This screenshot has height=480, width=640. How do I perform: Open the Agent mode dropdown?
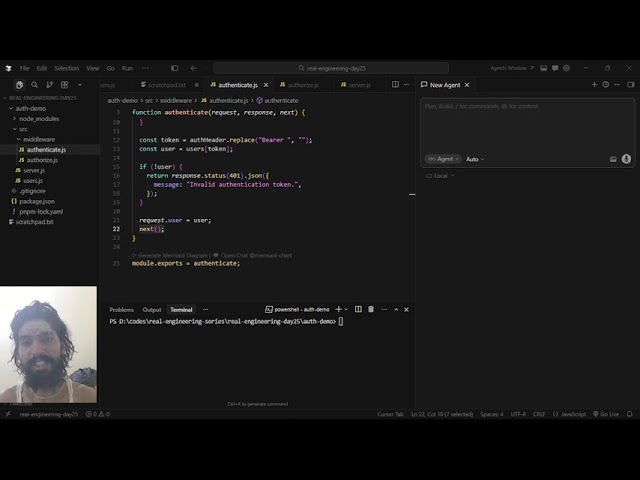(x=443, y=159)
